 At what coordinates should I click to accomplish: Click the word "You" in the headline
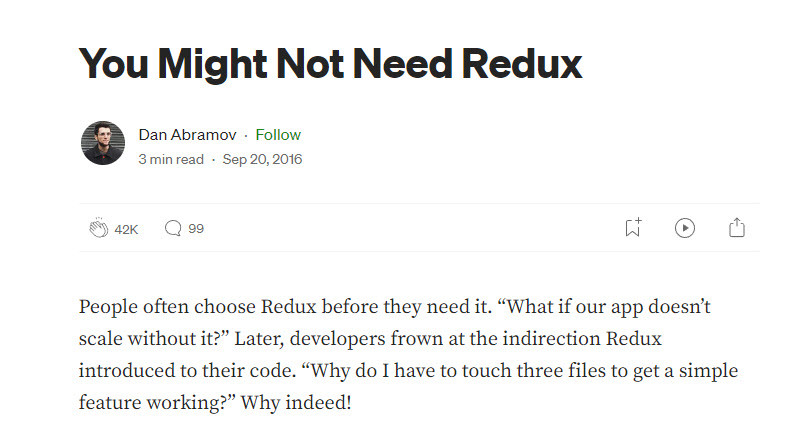(115, 63)
